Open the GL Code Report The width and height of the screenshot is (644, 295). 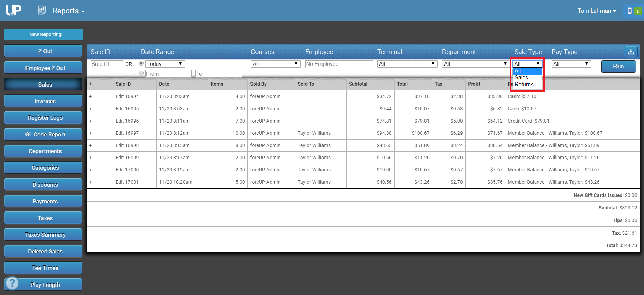[43, 134]
